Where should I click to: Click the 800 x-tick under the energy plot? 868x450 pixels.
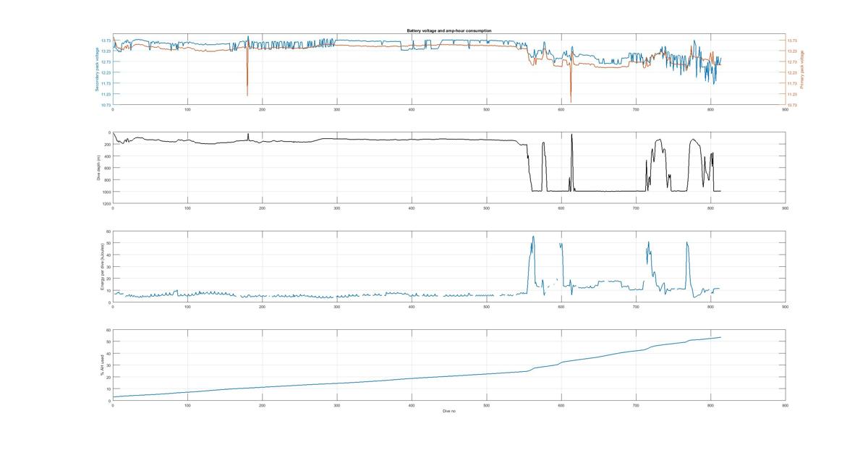[x=710, y=307]
